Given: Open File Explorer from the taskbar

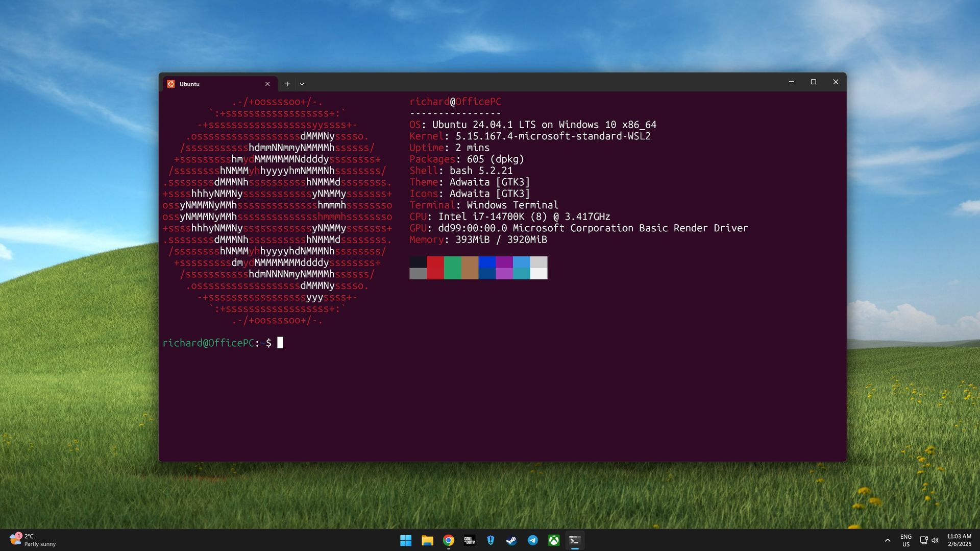Looking at the screenshot, I should (x=427, y=540).
